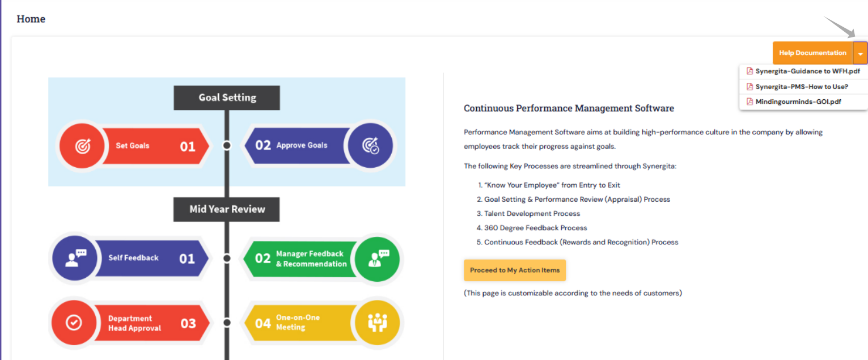Click Proceed to My Action Items button

click(515, 270)
